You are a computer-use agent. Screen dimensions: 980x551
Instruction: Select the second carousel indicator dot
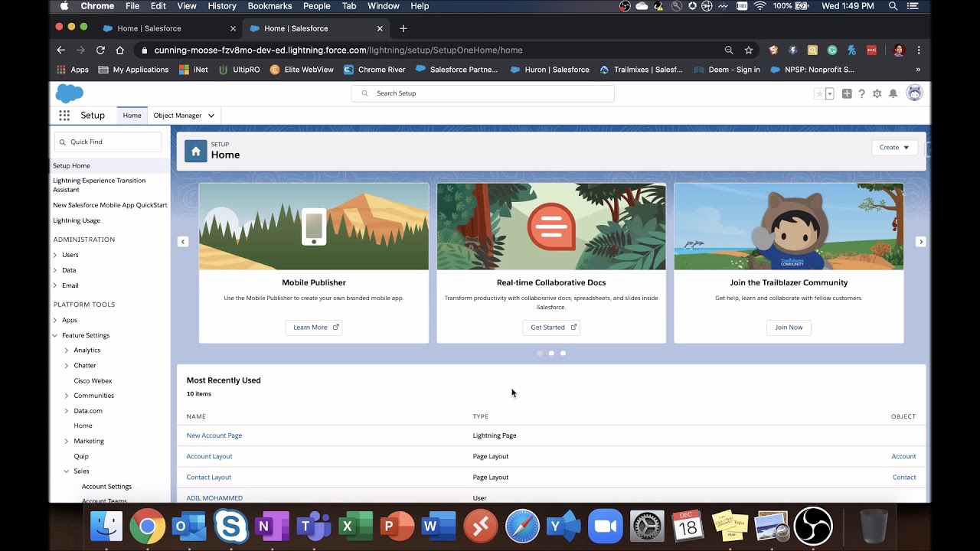(x=551, y=353)
